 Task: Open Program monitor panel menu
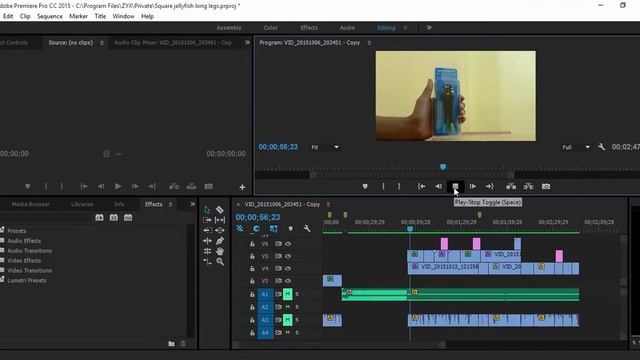369,43
